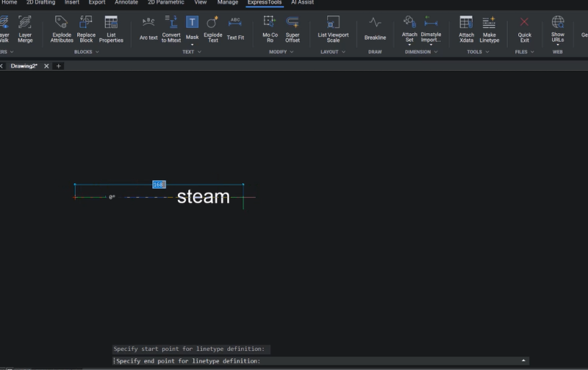Switch to the Home ribbon tab

point(10,3)
